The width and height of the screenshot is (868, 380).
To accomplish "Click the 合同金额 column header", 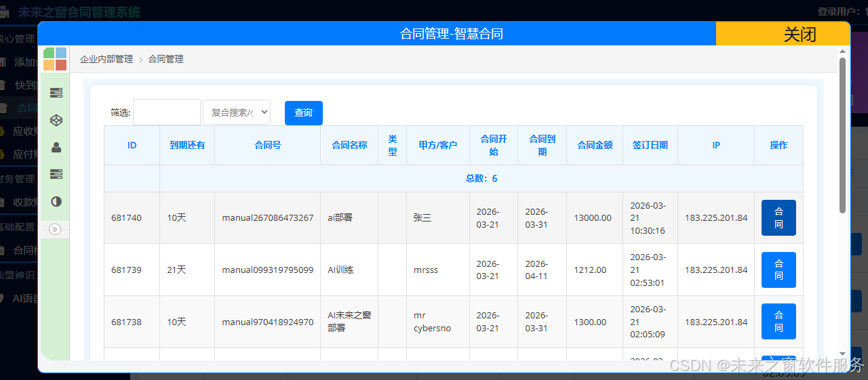I will tap(595, 145).
